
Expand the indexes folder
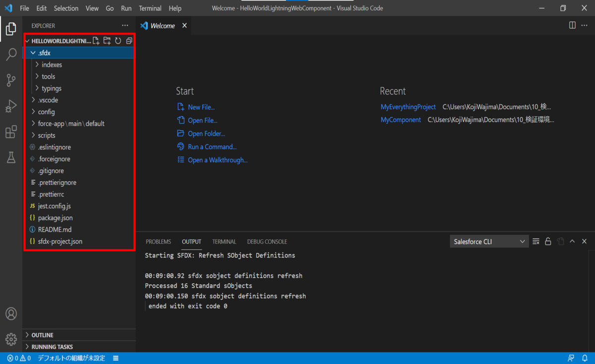point(79,65)
